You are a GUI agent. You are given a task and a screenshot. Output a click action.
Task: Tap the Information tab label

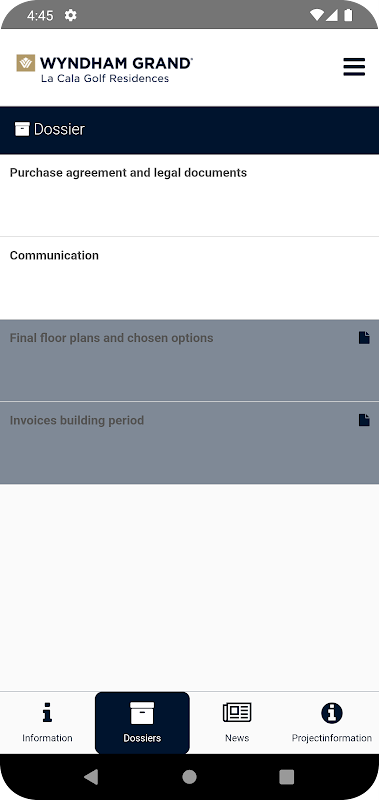[47, 738]
